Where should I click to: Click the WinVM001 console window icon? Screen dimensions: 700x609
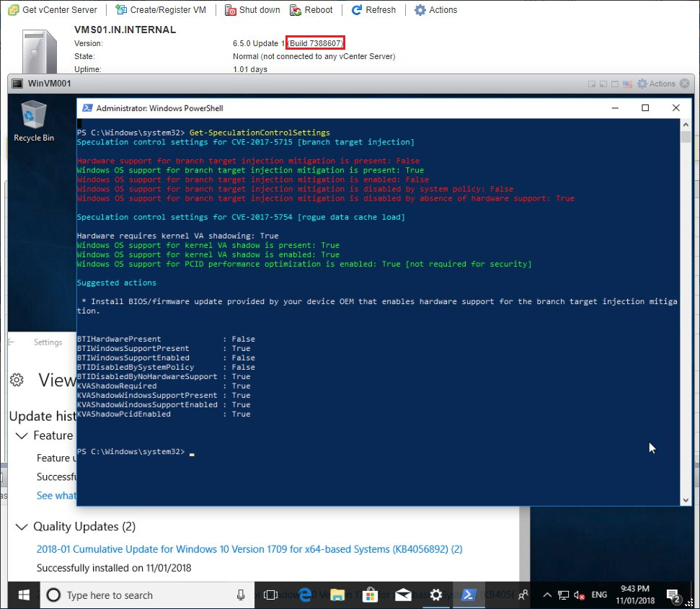tap(17, 84)
